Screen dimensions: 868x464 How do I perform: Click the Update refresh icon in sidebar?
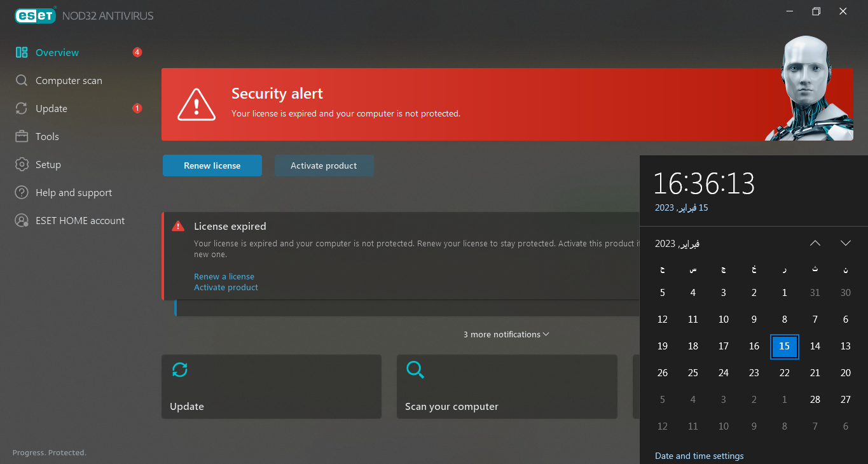pyautogui.click(x=22, y=109)
